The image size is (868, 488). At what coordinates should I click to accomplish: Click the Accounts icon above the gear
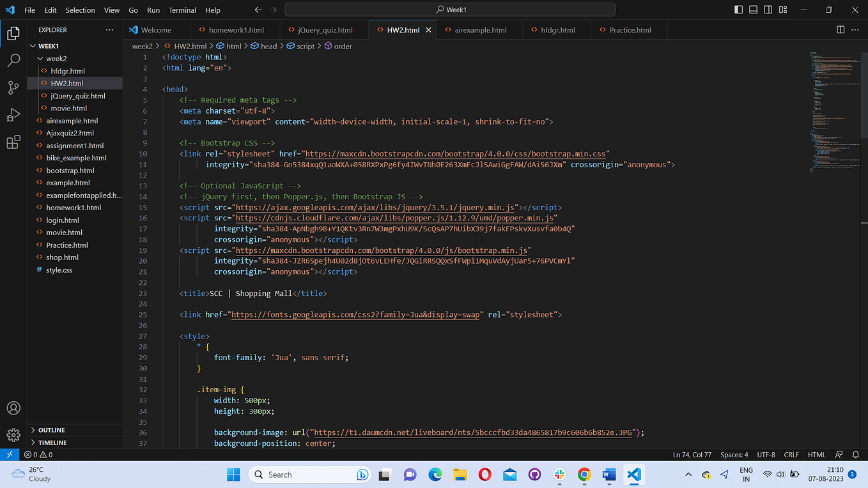pyautogui.click(x=13, y=408)
